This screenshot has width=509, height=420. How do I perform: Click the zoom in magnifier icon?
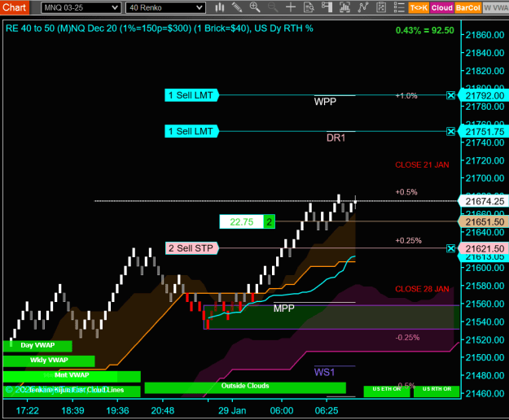point(255,7)
